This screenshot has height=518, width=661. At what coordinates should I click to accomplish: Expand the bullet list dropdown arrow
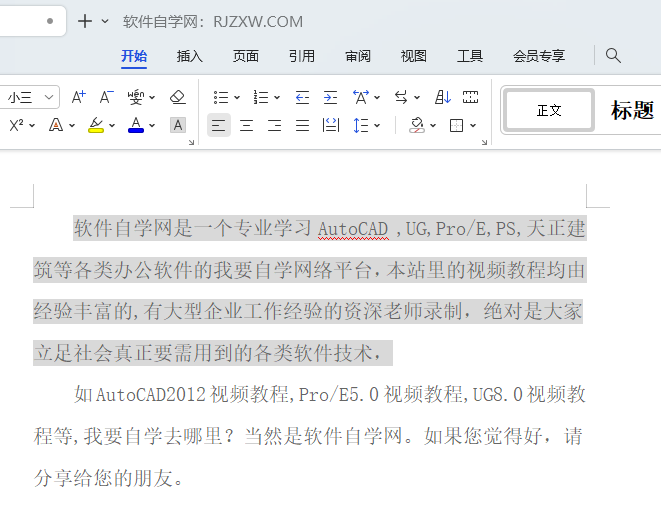[237, 98]
